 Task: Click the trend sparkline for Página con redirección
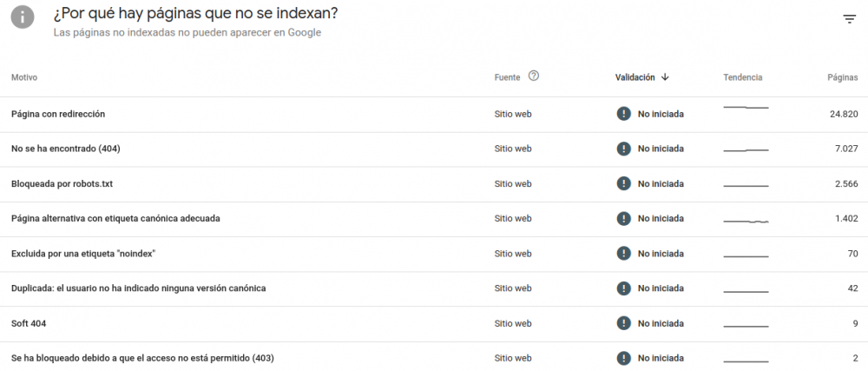746,108
